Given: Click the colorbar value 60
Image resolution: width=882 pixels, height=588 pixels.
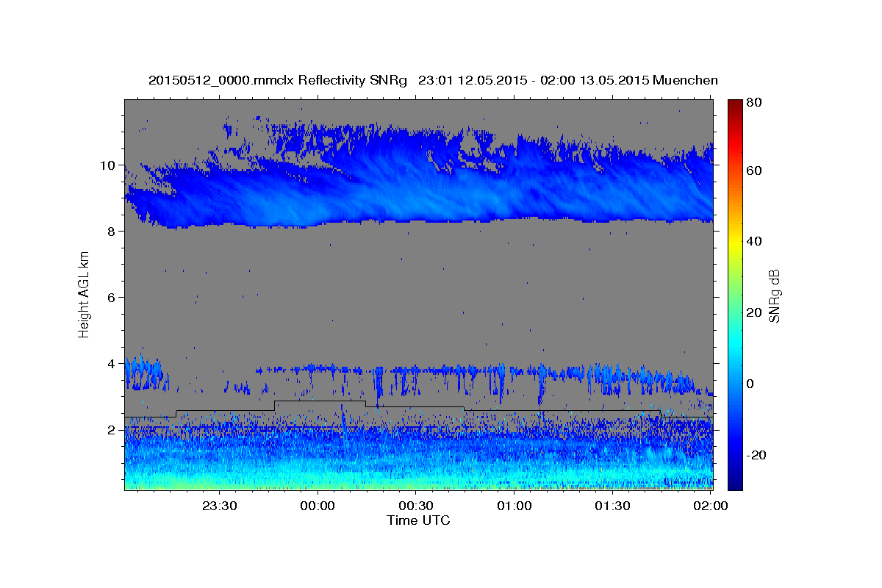Looking at the screenshot, I should click(755, 171).
